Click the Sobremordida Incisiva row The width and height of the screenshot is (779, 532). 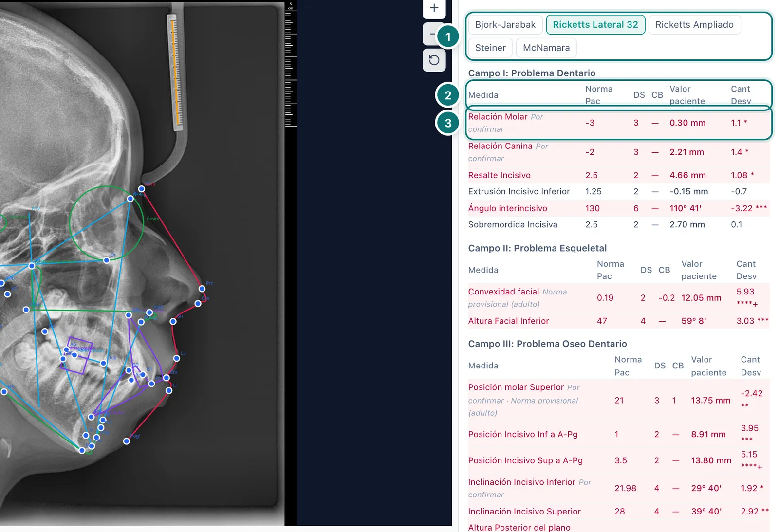click(619, 225)
